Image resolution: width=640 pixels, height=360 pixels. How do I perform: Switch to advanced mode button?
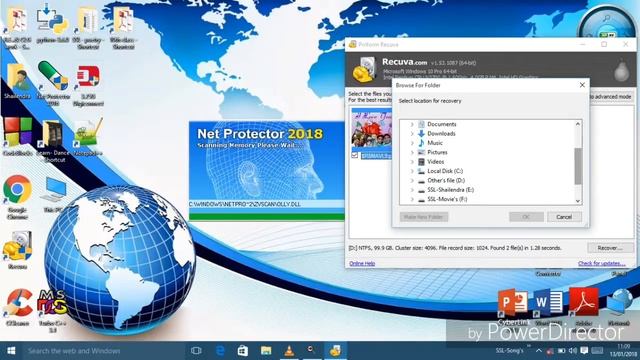[x=611, y=97]
